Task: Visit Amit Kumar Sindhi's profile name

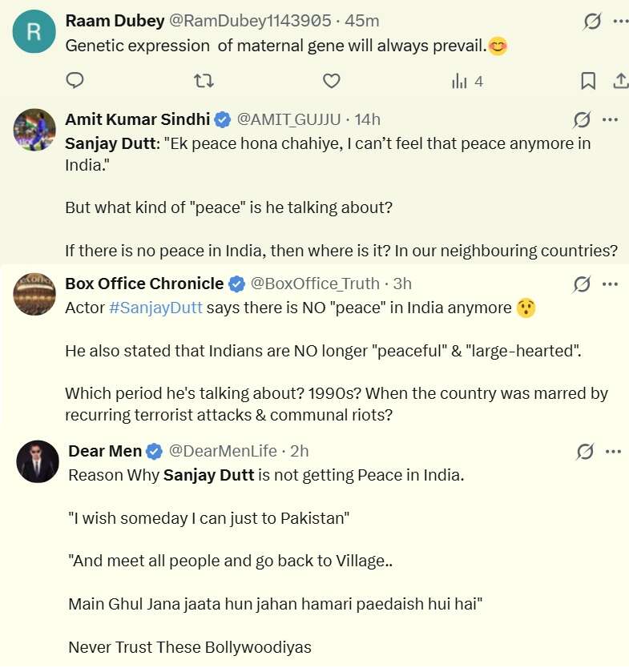Action: pos(138,119)
